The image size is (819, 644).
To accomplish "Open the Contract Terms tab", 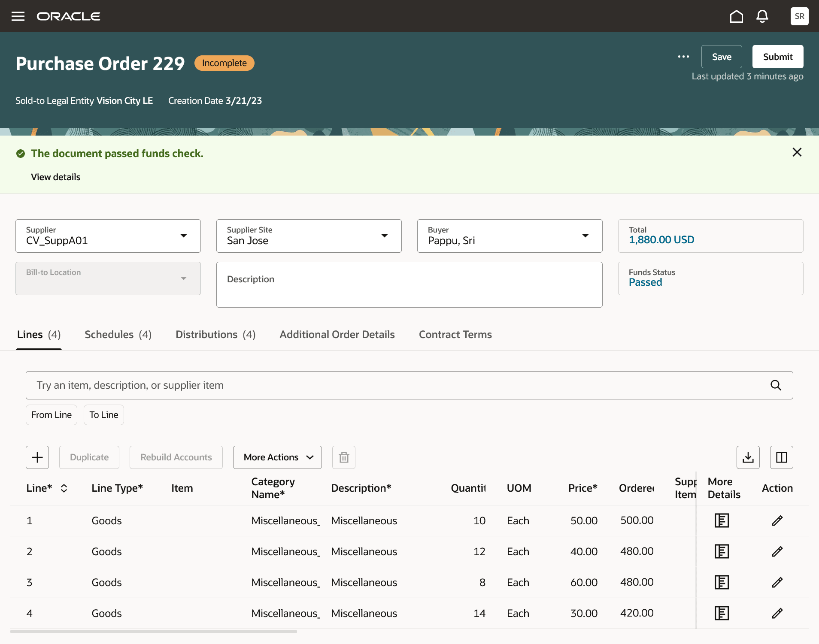I will coord(455,334).
